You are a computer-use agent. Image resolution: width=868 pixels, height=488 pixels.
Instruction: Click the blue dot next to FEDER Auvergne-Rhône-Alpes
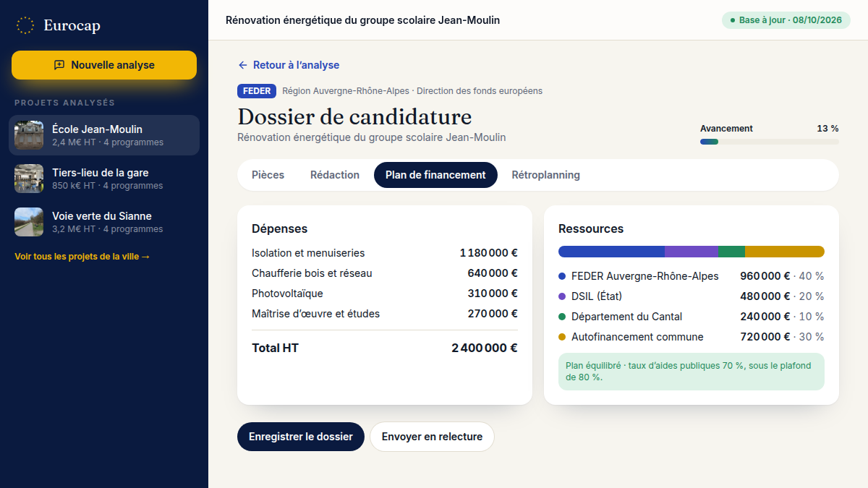pos(562,276)
